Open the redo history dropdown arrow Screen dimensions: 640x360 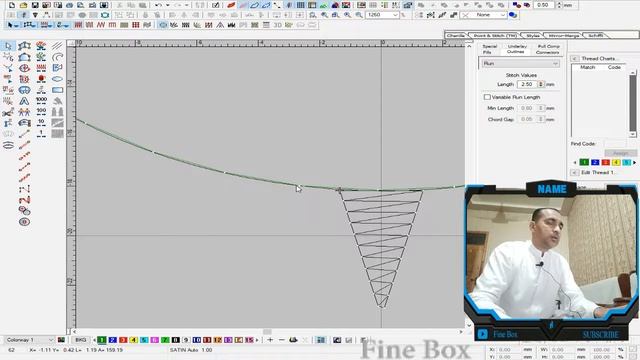pos(187,5)
